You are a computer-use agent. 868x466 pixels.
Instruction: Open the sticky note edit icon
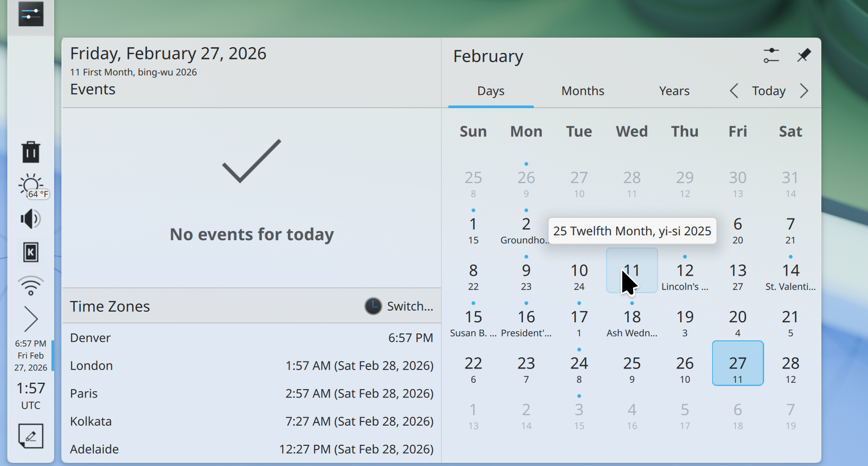click(31, 436)
